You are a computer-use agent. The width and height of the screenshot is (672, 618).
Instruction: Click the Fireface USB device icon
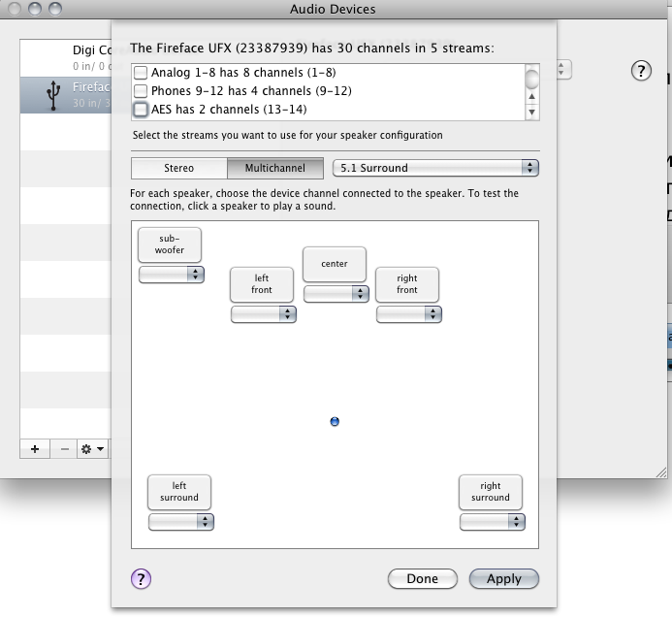point(53,95)
